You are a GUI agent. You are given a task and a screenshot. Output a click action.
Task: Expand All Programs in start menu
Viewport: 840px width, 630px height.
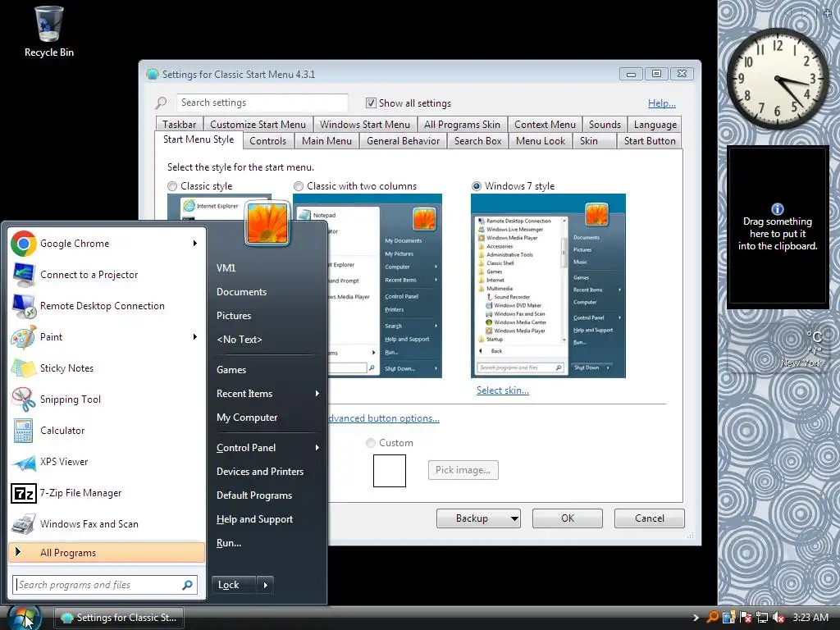tap(107, 553)
